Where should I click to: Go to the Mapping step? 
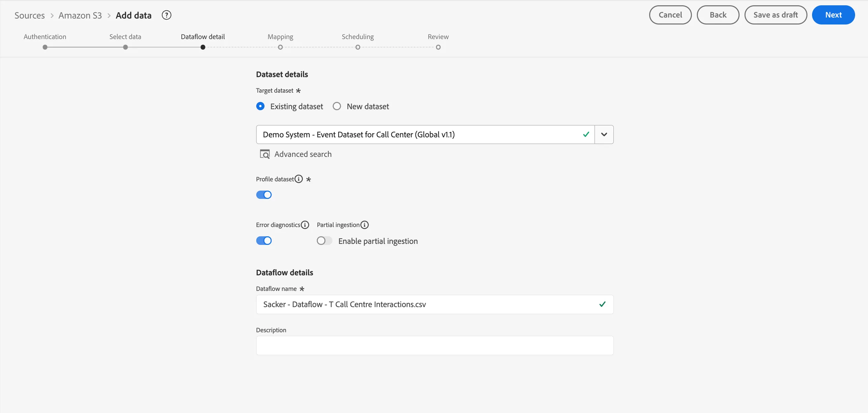(x=280, y=41)
